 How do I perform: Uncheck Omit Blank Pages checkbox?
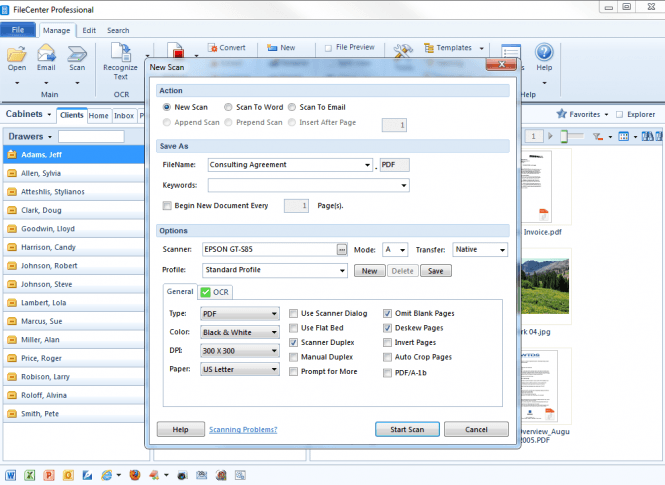(387, 313)
